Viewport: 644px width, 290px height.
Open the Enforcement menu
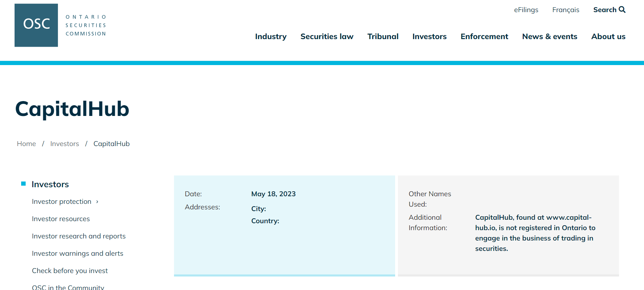tap(484, 36)
